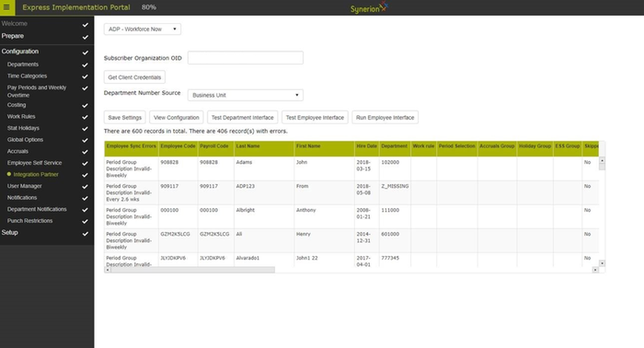Image resolution: width=644 pixels, height=348 pixels.
Task: Click the checkmark beside Setup
Action: pos(85,233)
